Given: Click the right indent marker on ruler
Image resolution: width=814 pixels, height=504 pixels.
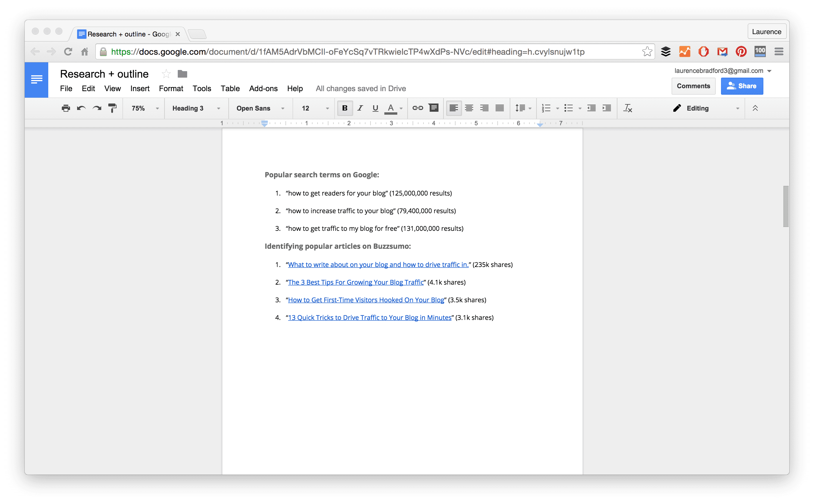Looking at the screenshot, I should pos(540,124).
